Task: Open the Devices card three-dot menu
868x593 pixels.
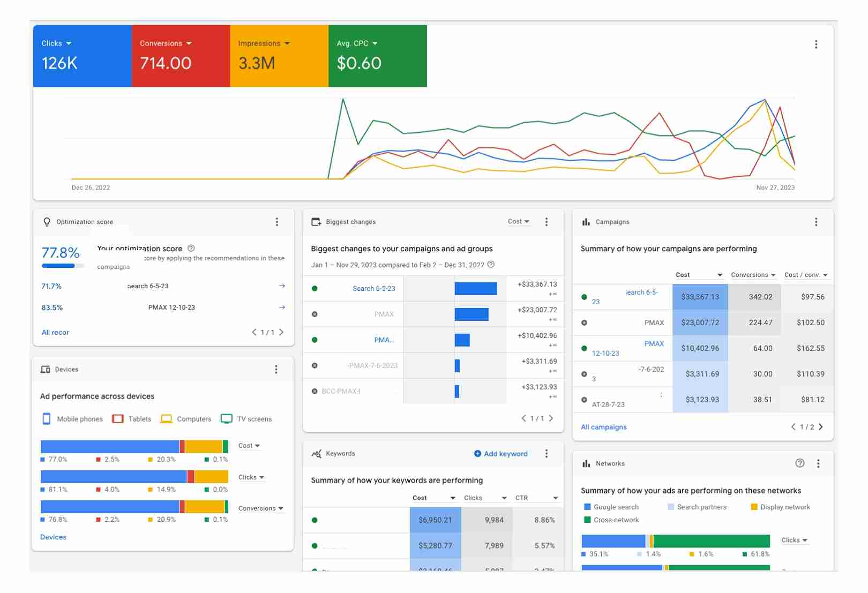Action: (x=276, y=369)
